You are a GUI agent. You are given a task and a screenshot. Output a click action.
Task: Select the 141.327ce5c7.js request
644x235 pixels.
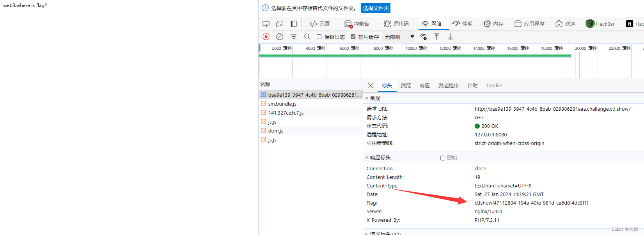pyautogui.click(x=311, y=113)
